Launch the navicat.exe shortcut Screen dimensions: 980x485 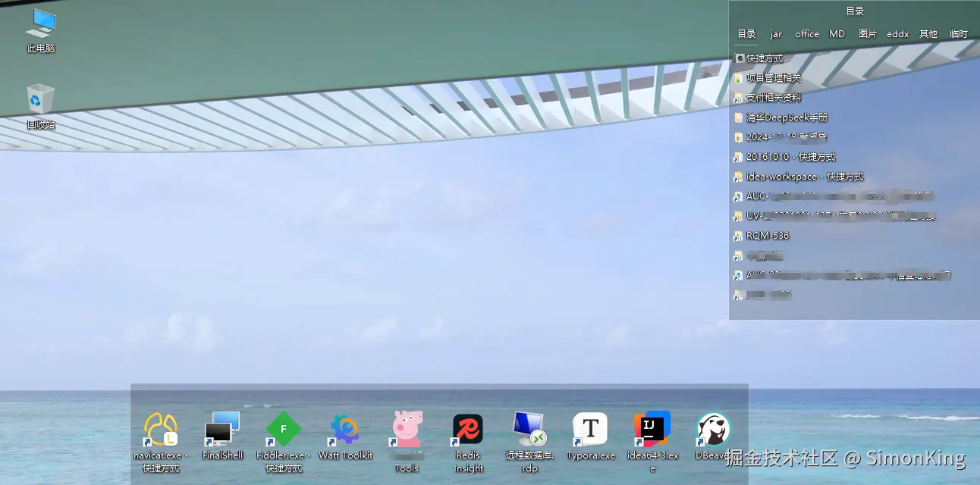(x=160, y=443)
